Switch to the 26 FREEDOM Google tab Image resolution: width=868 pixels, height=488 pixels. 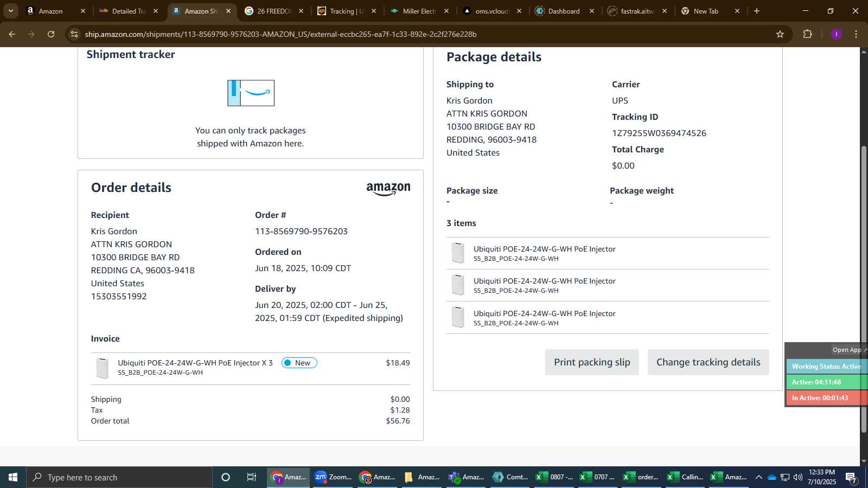274,11
